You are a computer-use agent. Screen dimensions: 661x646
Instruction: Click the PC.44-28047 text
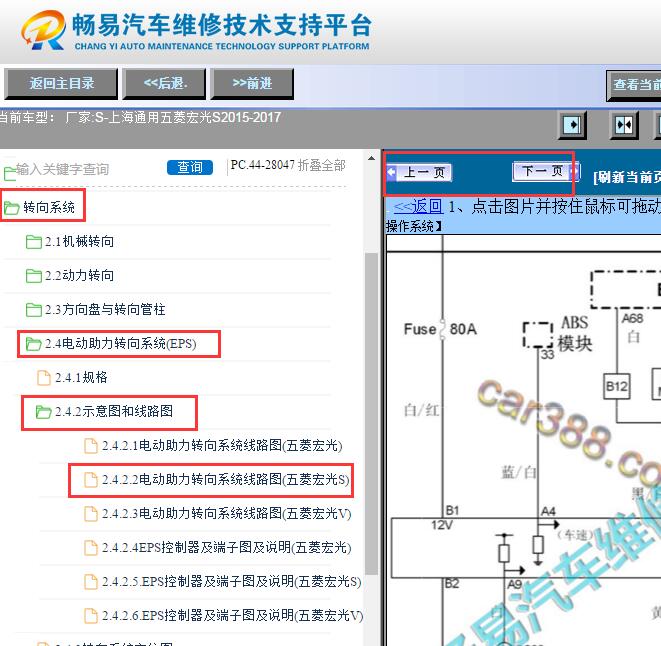(263, 165)
